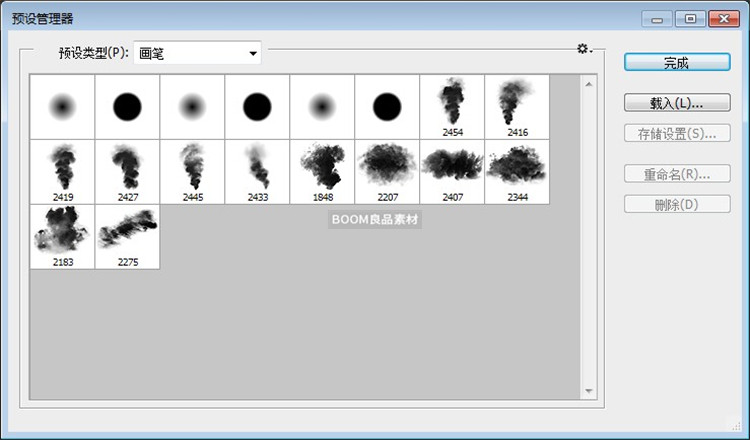The image size is (750, 440).
Task: Open the gear flyout menu for presets
Action: point(583,49)
